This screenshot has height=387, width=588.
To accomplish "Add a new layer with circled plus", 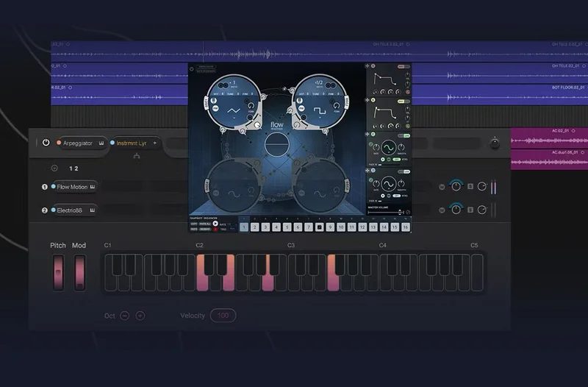I will coord(54,168).
